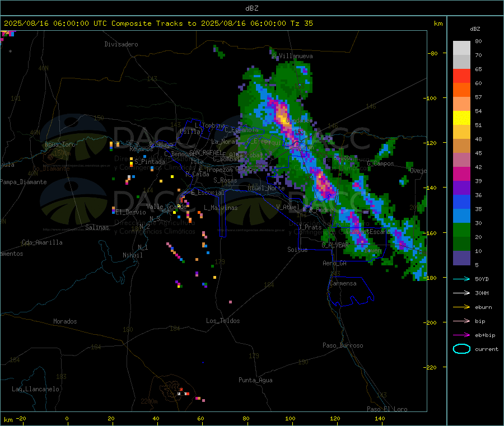Click the S_Rosas place label

click(x=225, y=180)
